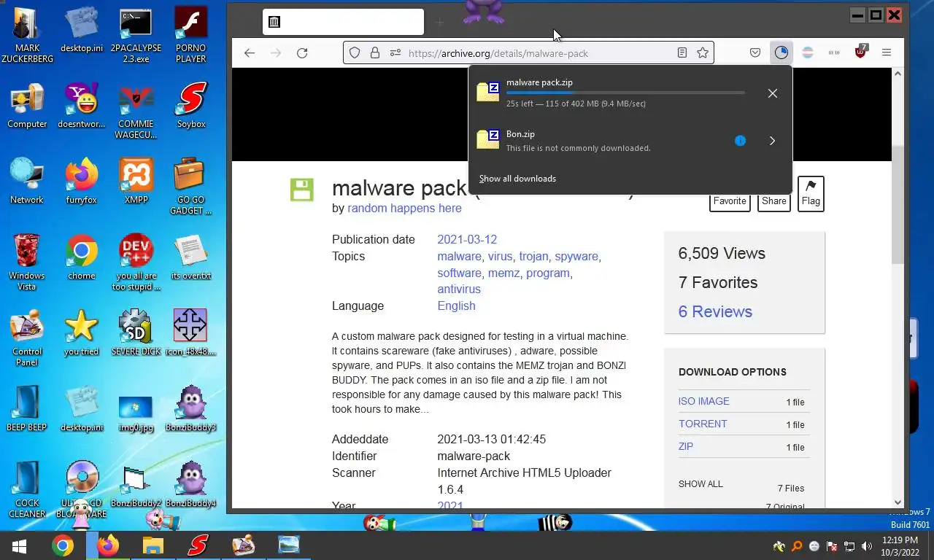The width and height of the screenshot is (934, 560).
Task: Click the page vertical scrollbar
Action: 898,204
